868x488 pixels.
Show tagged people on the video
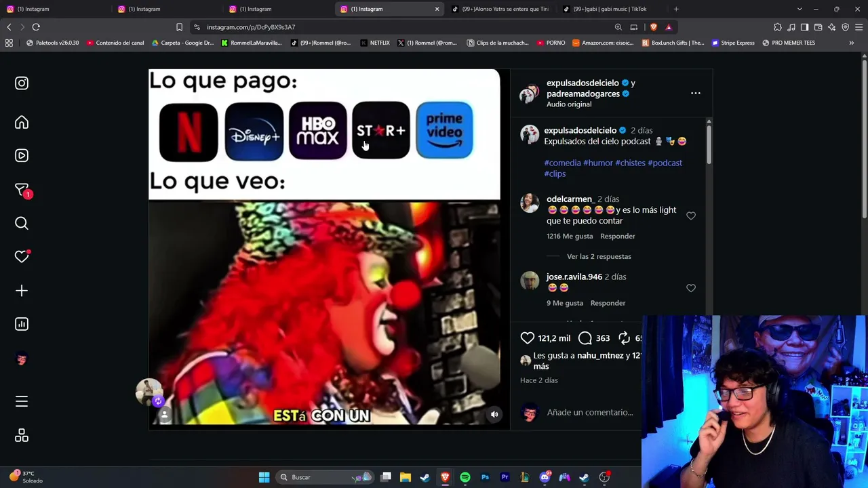point(164,415)
